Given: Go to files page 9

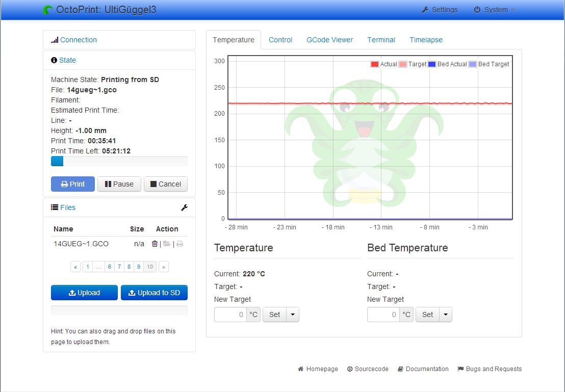Looking at the screenshot, I should coord(139,267).
